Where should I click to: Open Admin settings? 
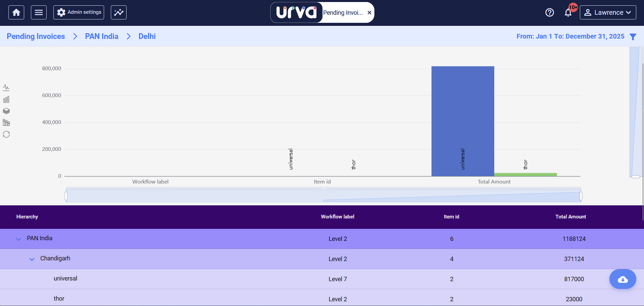pos(79,12)
